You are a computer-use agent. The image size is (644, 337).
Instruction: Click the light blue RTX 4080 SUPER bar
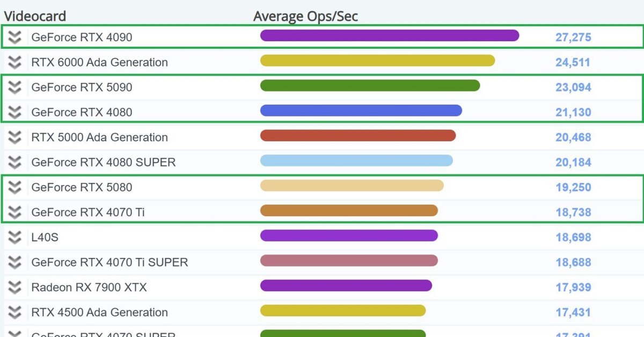[356, 160]
